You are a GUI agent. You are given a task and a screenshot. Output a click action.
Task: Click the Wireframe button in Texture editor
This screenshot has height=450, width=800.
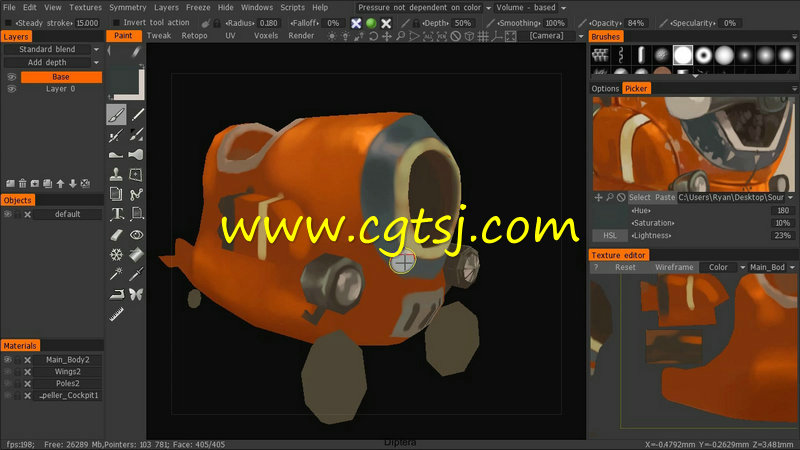coord(674,267)
